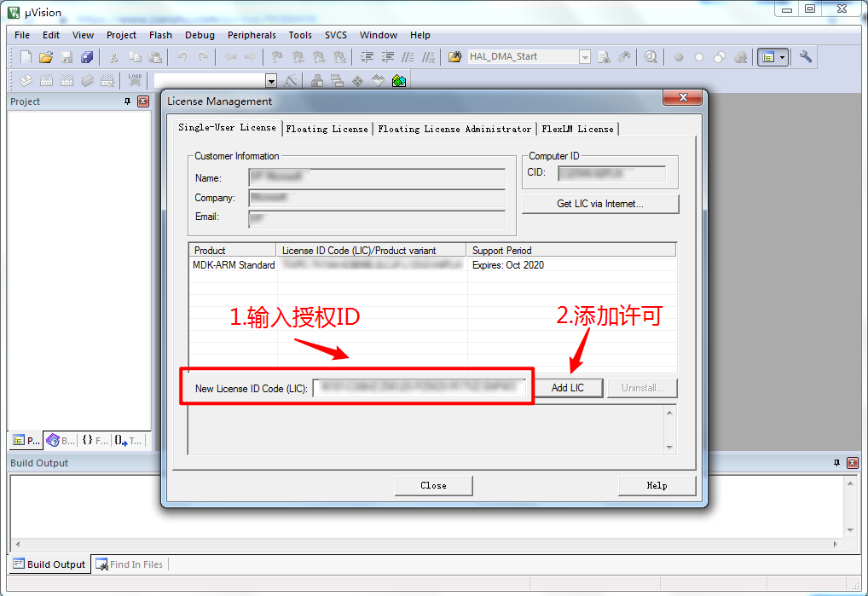Click Get LIC via Internet button

point(600,204)
